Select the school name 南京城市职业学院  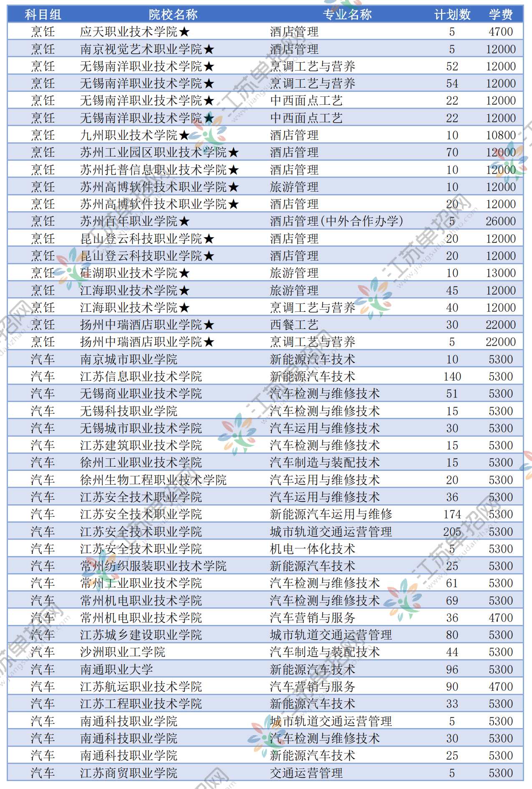pyautogui.click(x=129, y=359)
